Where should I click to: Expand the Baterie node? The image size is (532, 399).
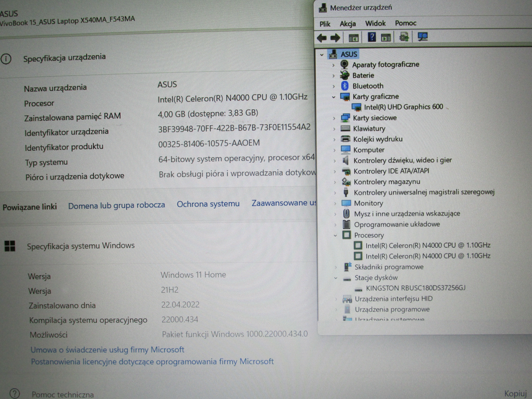tap(334, 76)
